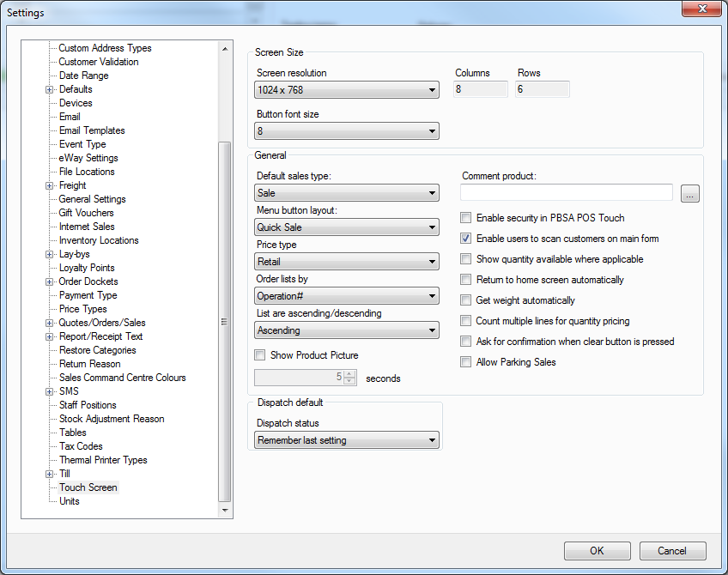728x575 pixels.
Task: Select Gift Vouchers in the tree
Action: coord(86,213)
